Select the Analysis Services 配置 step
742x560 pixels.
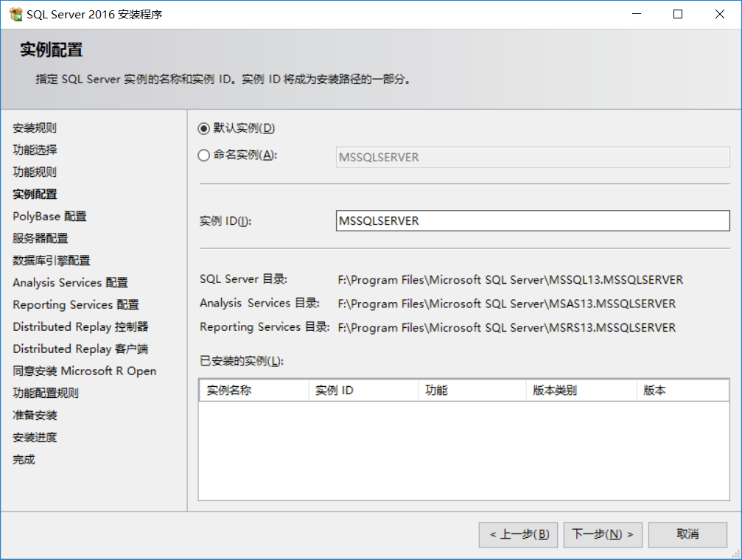click(x=70, y=283)
